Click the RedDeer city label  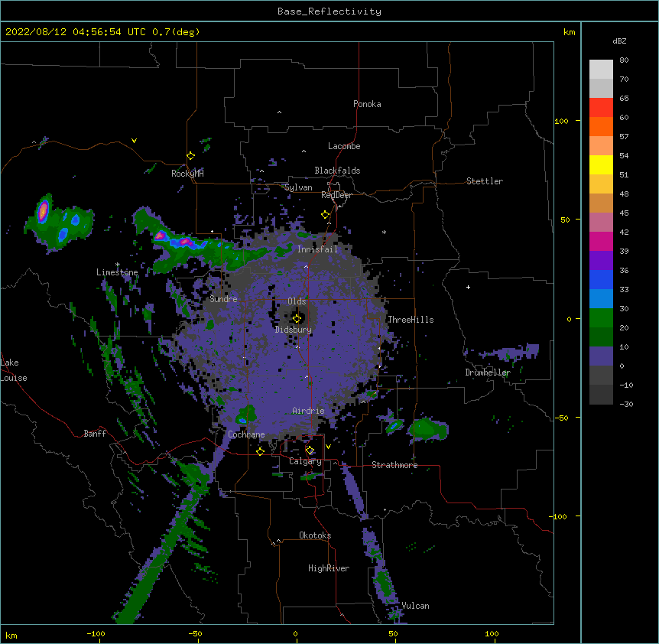pyautogui.click(x=336, y=195)
